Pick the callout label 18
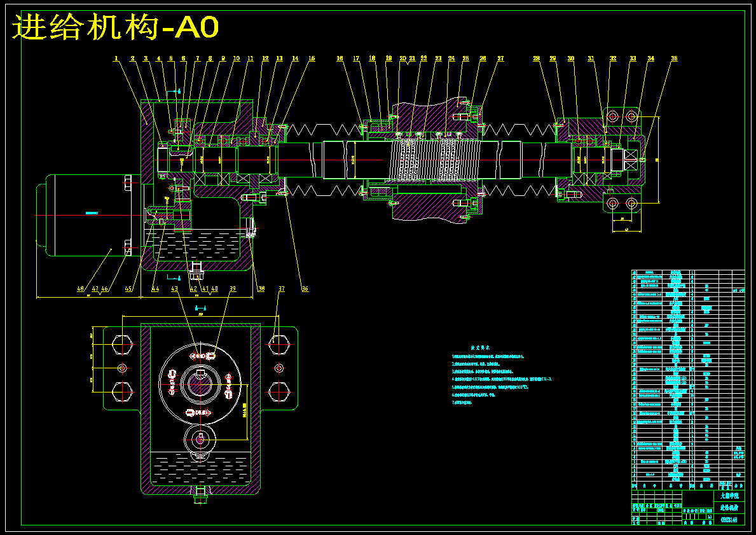 tap(372, 59)
